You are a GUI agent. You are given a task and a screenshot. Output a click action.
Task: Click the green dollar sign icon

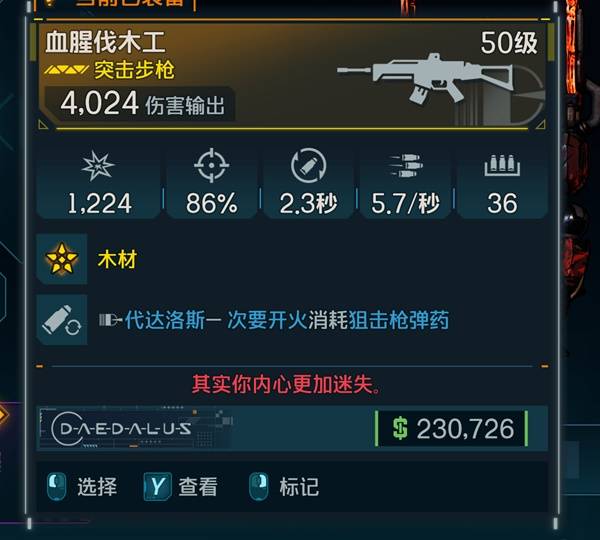coord(400,429)
